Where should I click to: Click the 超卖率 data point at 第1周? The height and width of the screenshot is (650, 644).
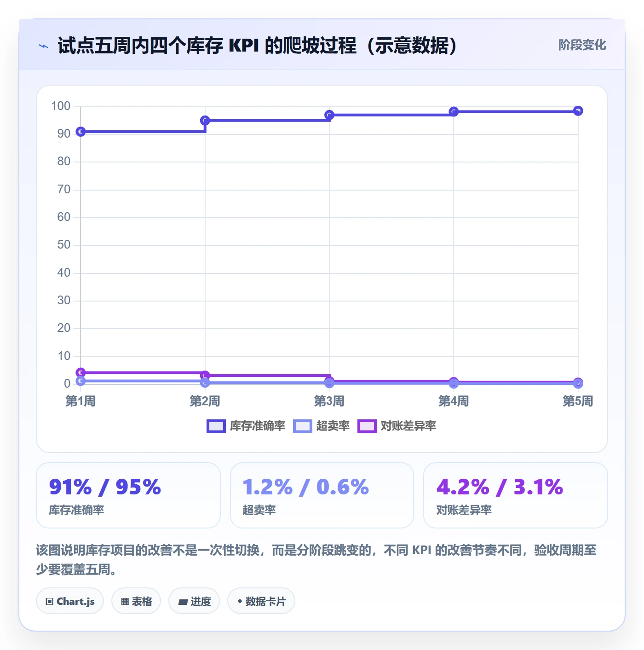pos(80,381)
